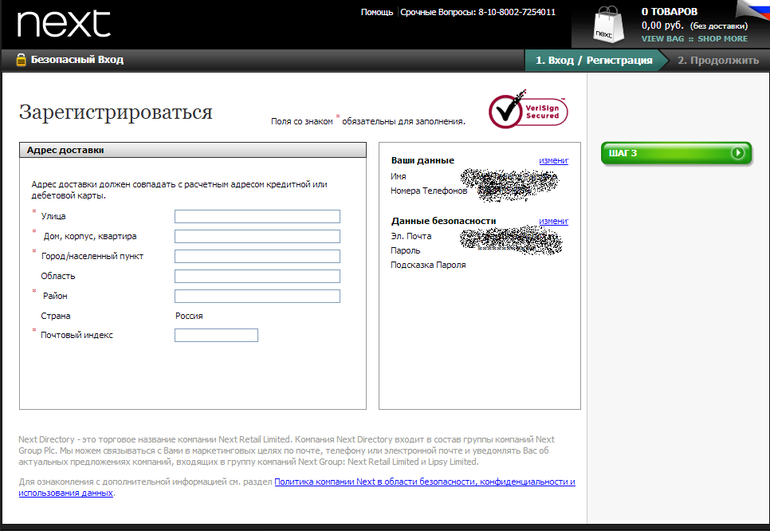Click the VeriSign Secured badge
The width and height of the screenshot is (770, 531).
[x=528, y=110]
